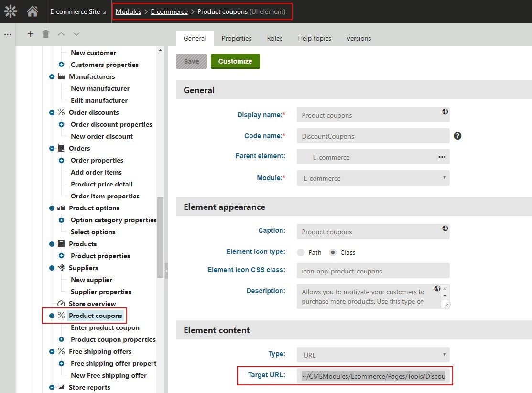Select the Class icon type radio
Screen dimensions: 532x393
[x=333, y=252]
